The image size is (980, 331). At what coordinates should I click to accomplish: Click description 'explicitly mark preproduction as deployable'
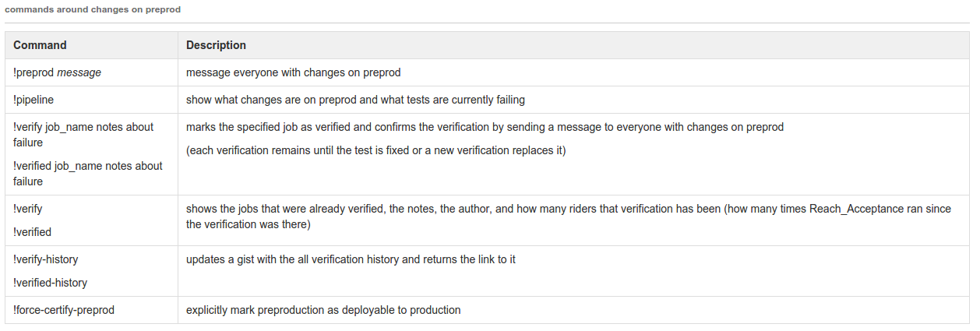click(x=323, y=310)
